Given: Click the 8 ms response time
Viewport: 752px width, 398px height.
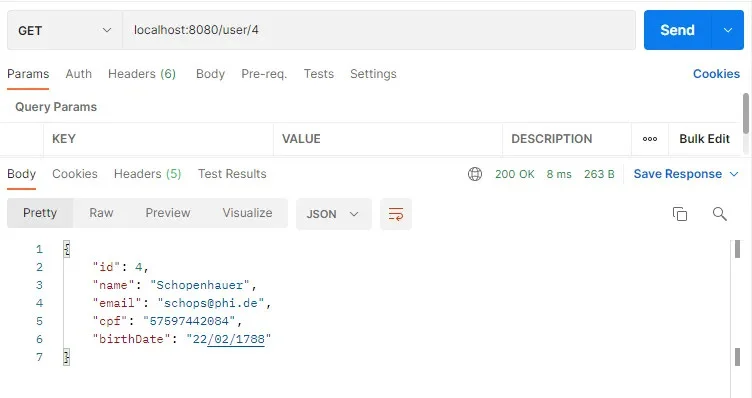Looking at the screenshot, I should (559, 174).
